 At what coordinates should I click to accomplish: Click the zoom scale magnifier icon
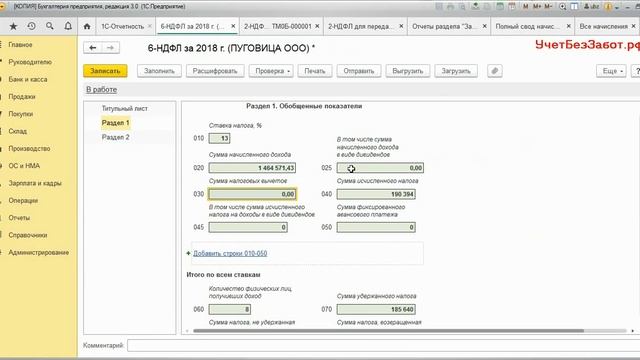(563, 7)
